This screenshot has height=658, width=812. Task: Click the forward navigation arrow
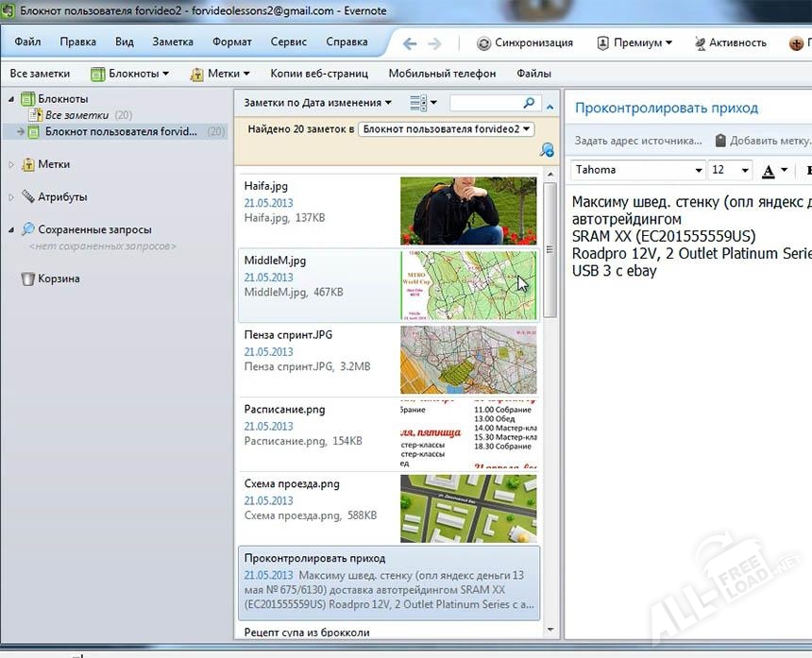point(434,42)
